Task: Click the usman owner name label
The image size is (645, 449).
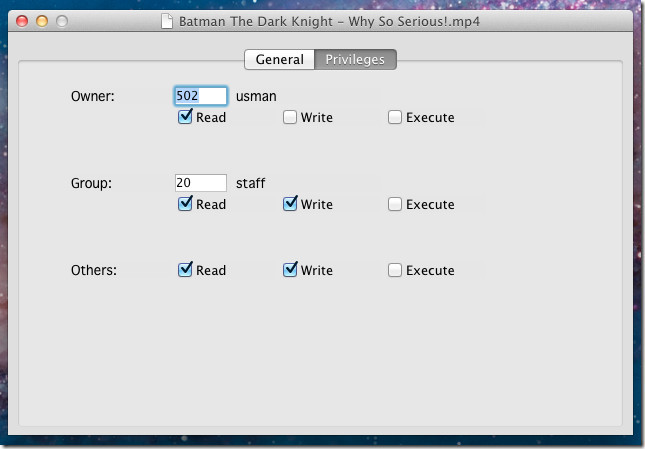Action: click(256, 96)
